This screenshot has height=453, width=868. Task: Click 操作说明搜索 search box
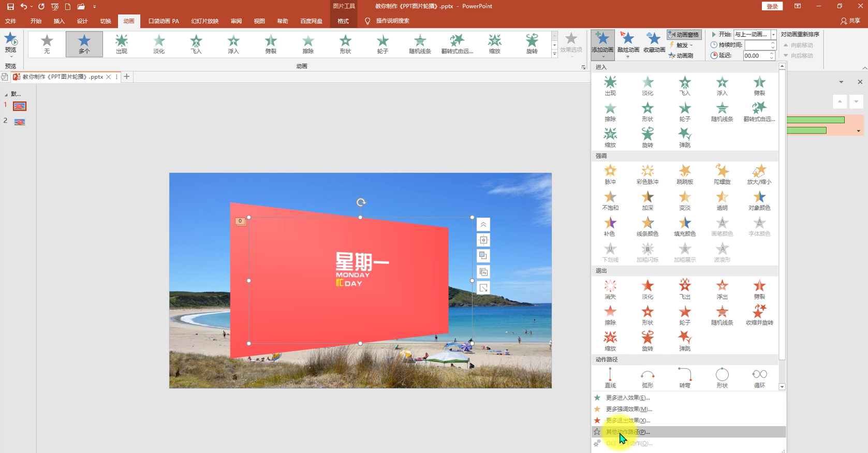(x=393, y=21)
